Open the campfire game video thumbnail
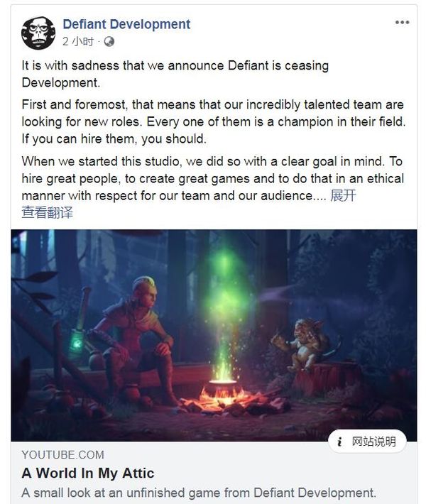The height and width of the screenshot is (504, 426). click(x=214, y=335)
